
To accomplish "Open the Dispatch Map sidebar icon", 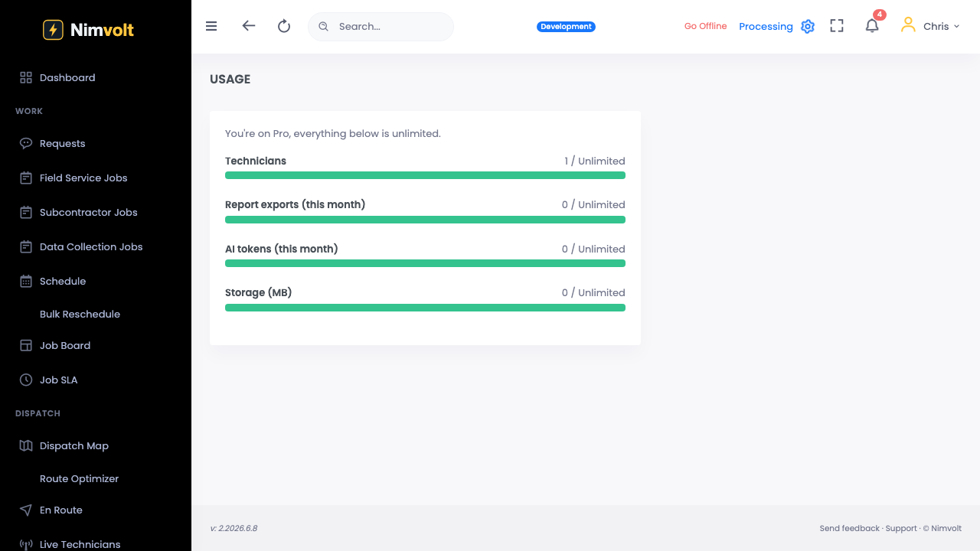I will (x=26, y=445).
